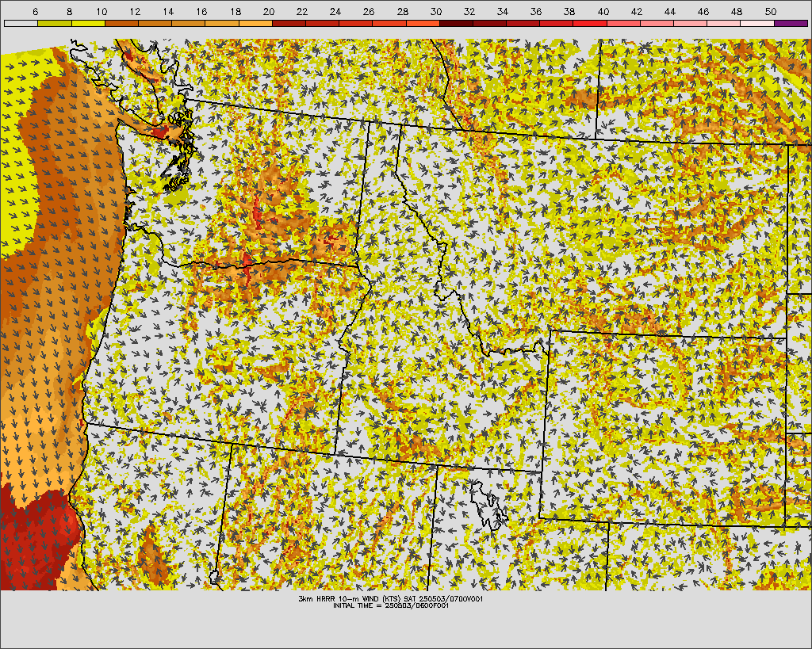Click the "32" legend scale label
The image size is (812, 649).
[x=469, y=11]
